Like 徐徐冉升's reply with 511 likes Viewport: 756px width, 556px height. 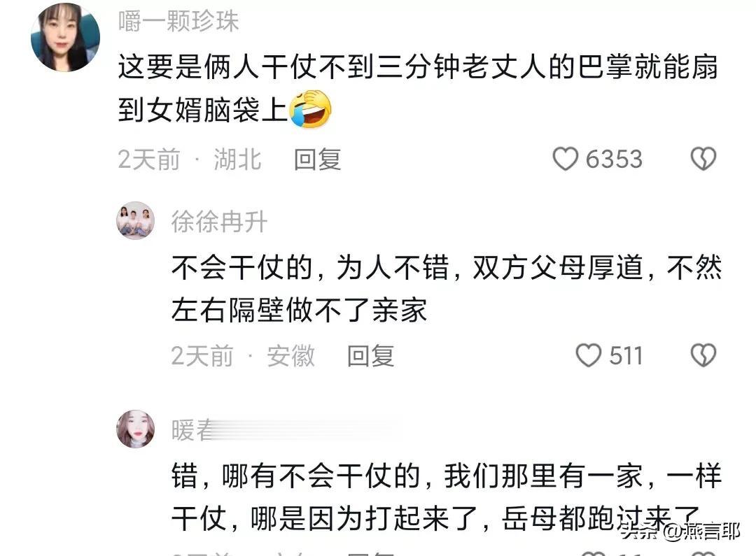coord(589,355)
